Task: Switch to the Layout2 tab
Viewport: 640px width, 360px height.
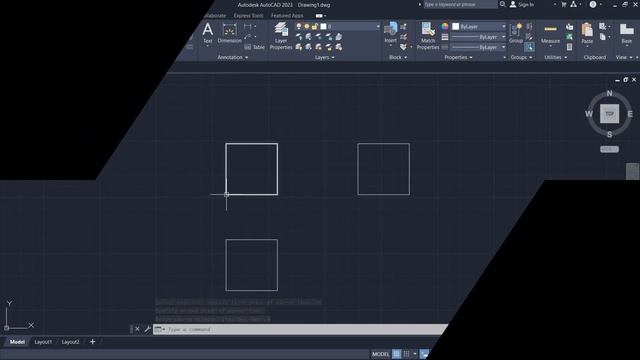Action: click(70, 342)
